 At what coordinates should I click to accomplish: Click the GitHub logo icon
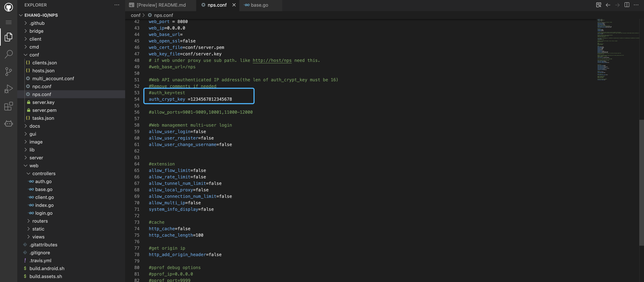[8, 7]
